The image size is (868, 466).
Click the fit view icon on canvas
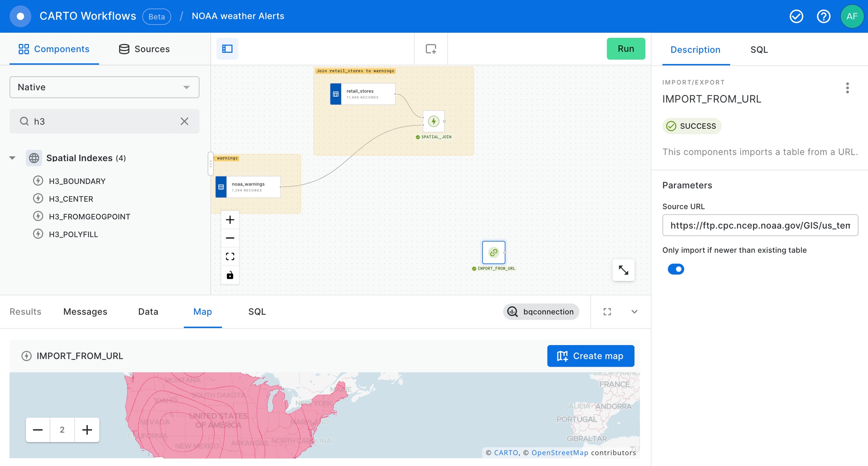tap(230, 256)
